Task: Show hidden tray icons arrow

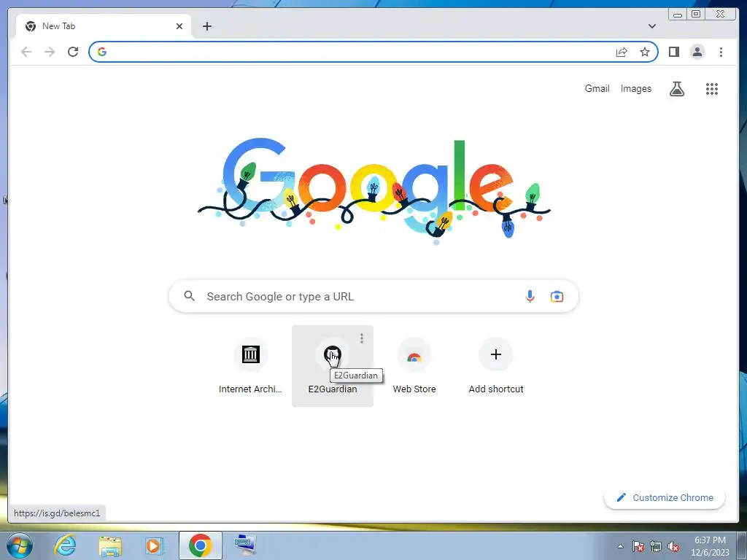Action: [x=620, y=546]
